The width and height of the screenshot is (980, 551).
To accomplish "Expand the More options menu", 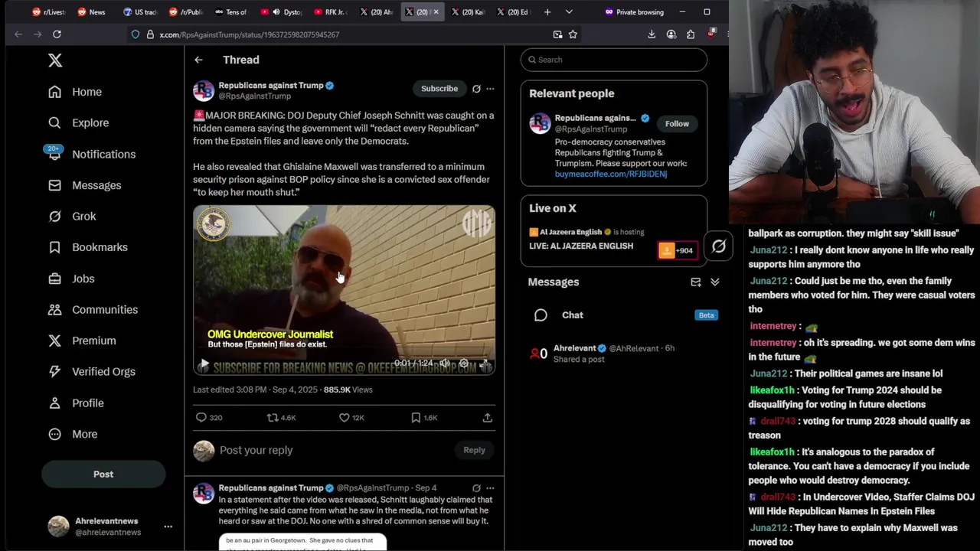I will click(73, 434).
